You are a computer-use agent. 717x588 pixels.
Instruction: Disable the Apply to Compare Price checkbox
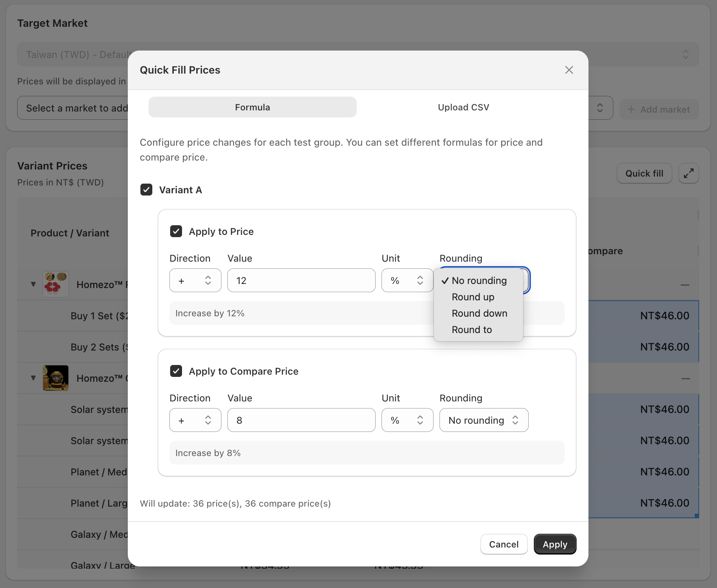(x=176, y=371)
